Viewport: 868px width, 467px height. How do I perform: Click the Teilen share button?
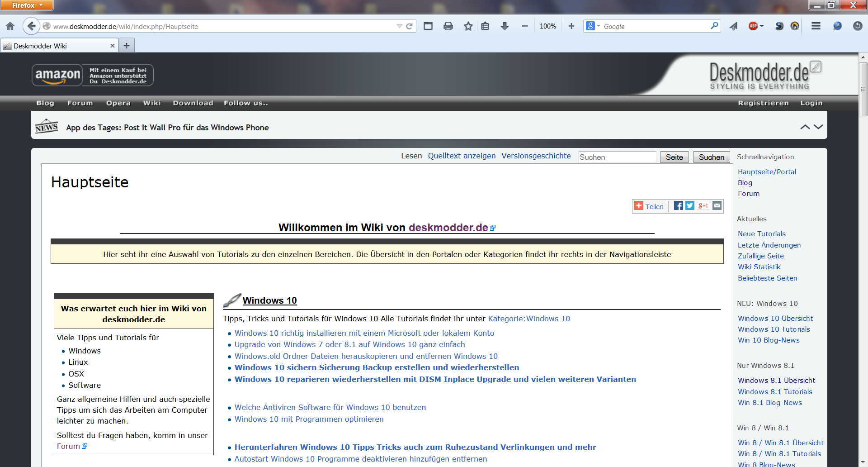click(x=649, y=206)
